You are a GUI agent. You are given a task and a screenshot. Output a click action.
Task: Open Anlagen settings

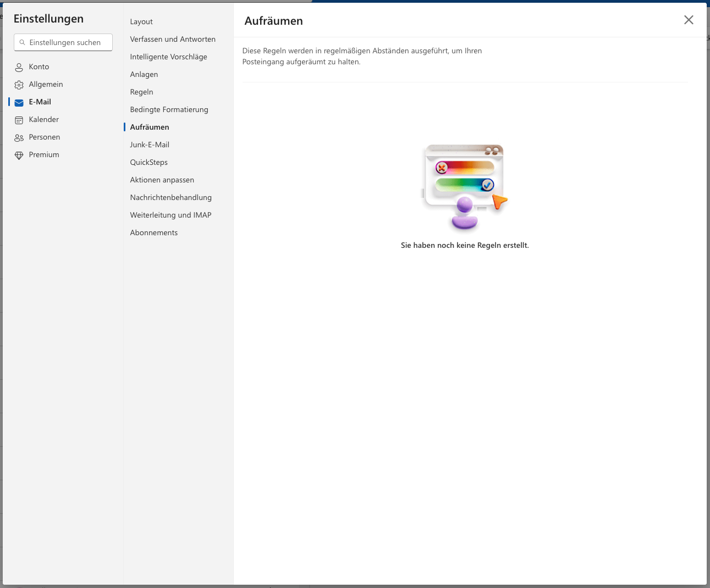tap(144, 74)
